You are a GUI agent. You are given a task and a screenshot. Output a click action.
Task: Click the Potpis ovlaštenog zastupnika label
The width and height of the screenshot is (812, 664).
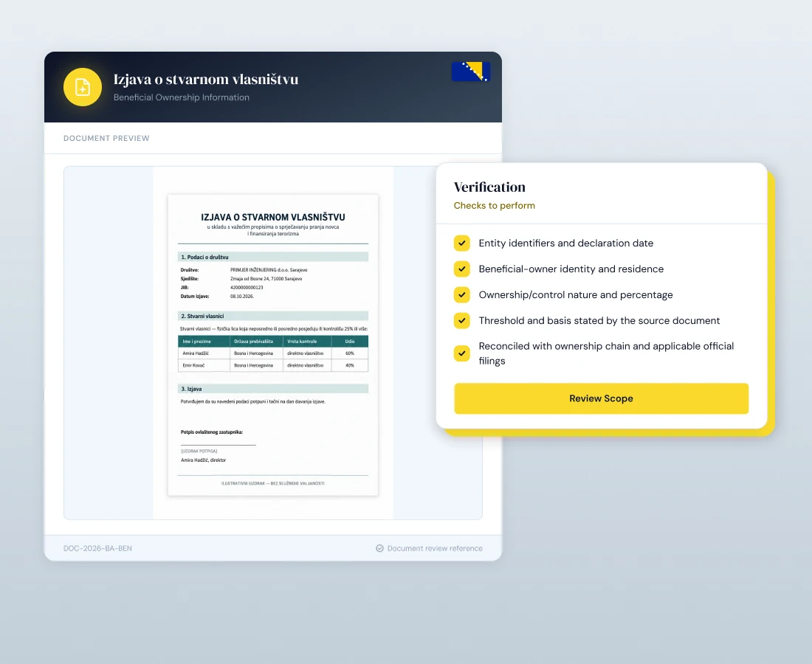click(212, 432)
